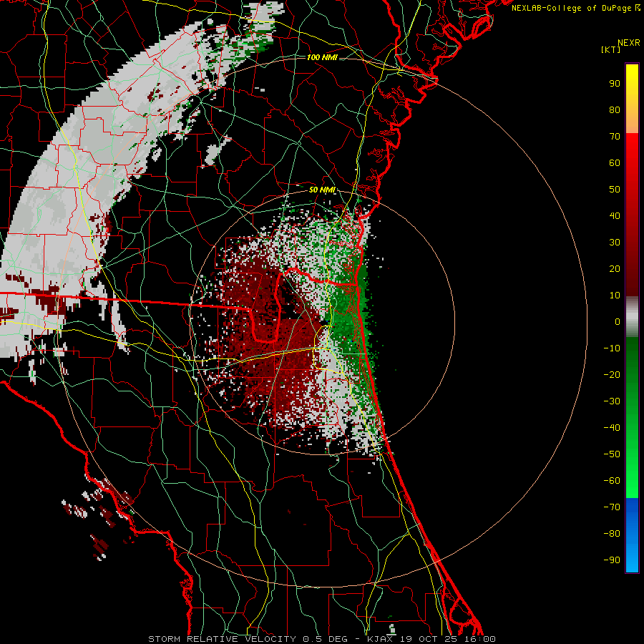Click the 80 value on velocity scale
This screenshot has height=644, width=644.
point(615,109)
